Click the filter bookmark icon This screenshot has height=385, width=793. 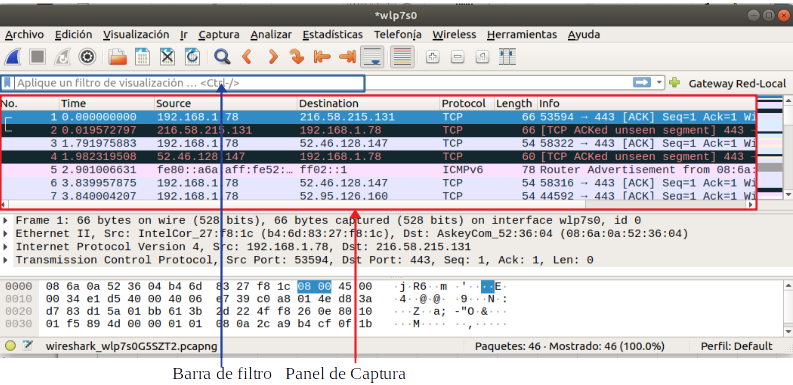pos(7,83)
